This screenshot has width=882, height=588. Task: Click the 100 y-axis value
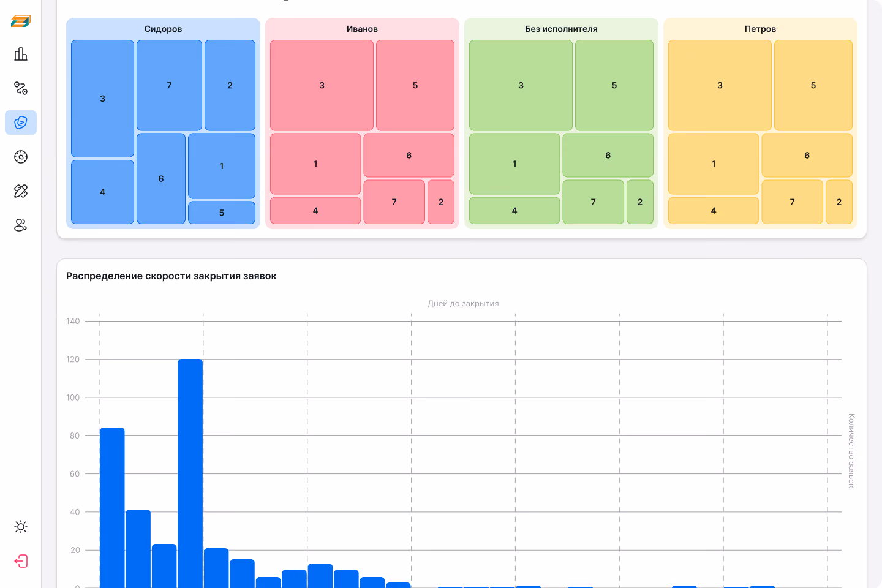(73, 398)
